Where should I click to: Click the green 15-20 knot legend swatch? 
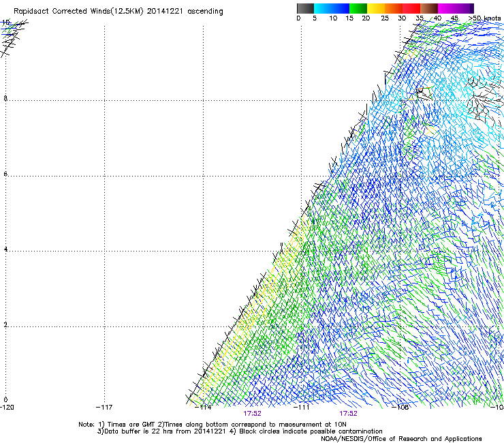358,8
